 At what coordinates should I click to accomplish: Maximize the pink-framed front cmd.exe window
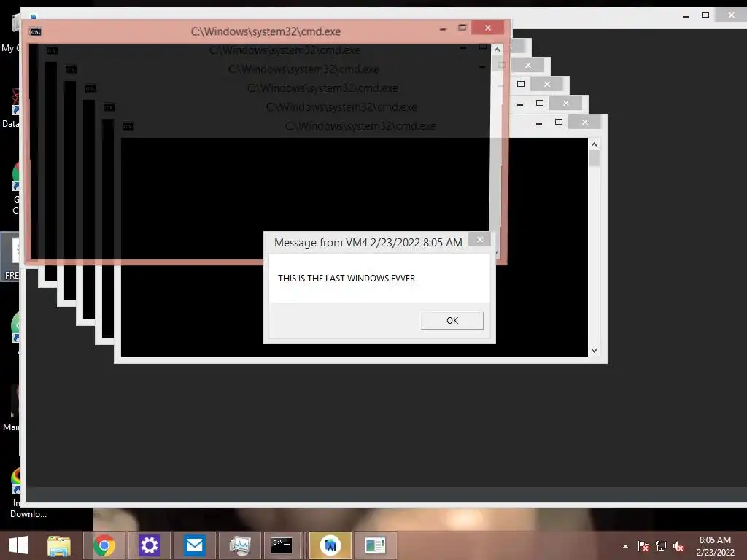[462, 28]
